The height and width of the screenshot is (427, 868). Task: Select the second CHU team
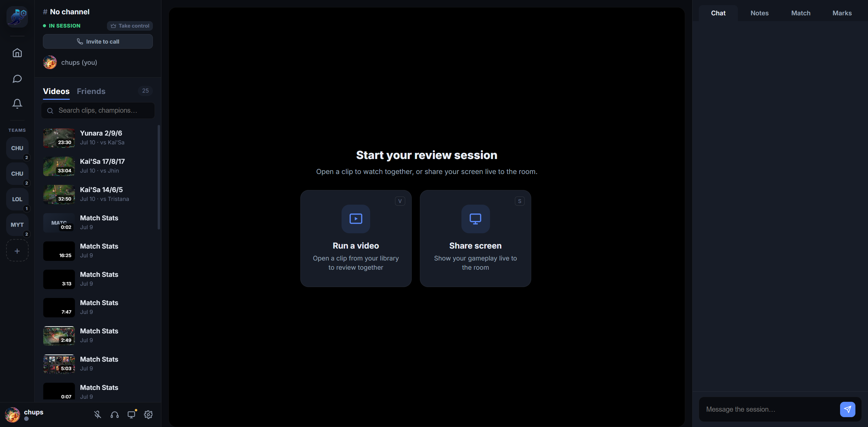(x=17, y=174)
